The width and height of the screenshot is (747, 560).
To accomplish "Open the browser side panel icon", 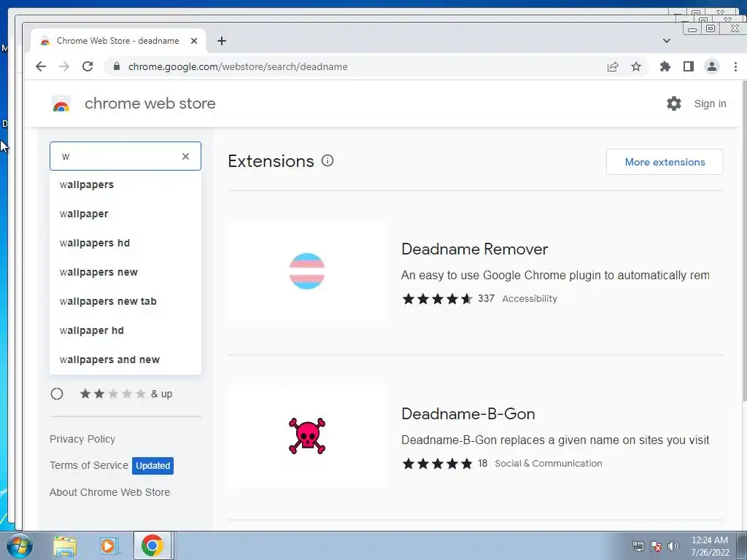I will coord(689,66).
